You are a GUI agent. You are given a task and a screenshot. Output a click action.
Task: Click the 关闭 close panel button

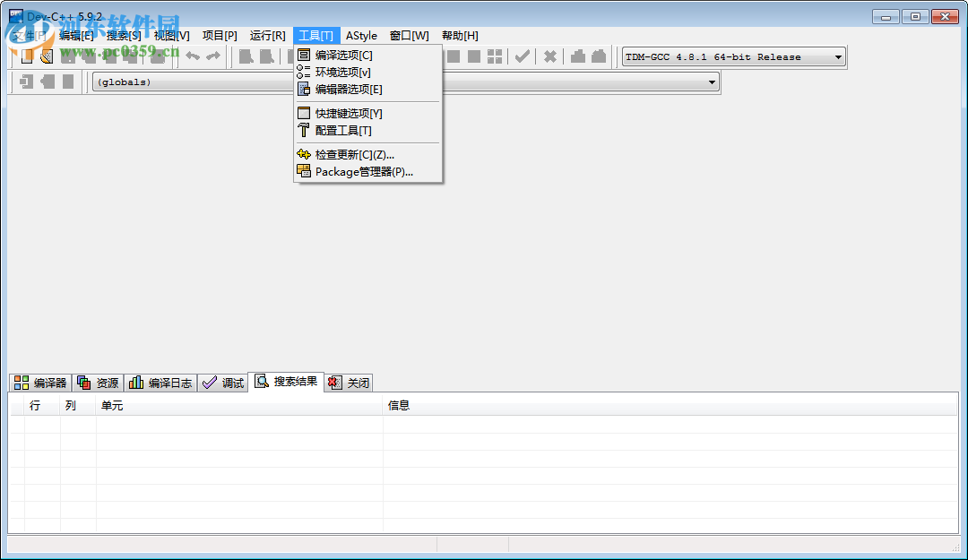click(x=348, y=383)
